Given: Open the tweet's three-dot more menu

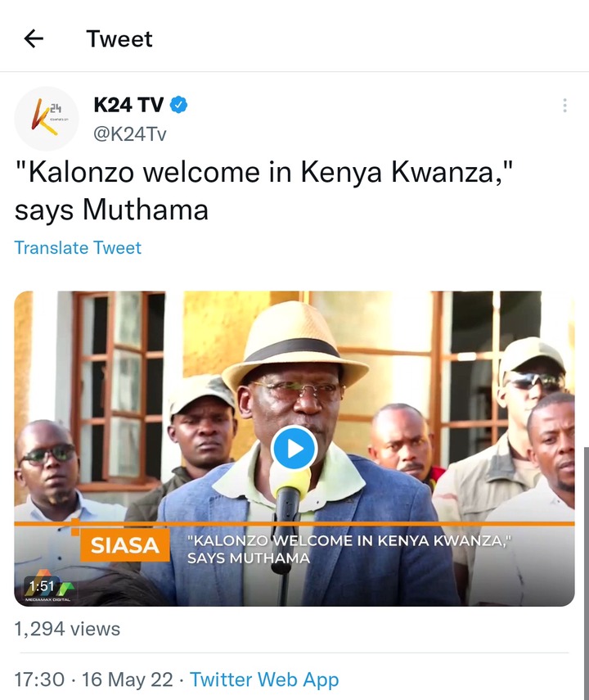Looking at the screenshot, I should tap(565, 106).
